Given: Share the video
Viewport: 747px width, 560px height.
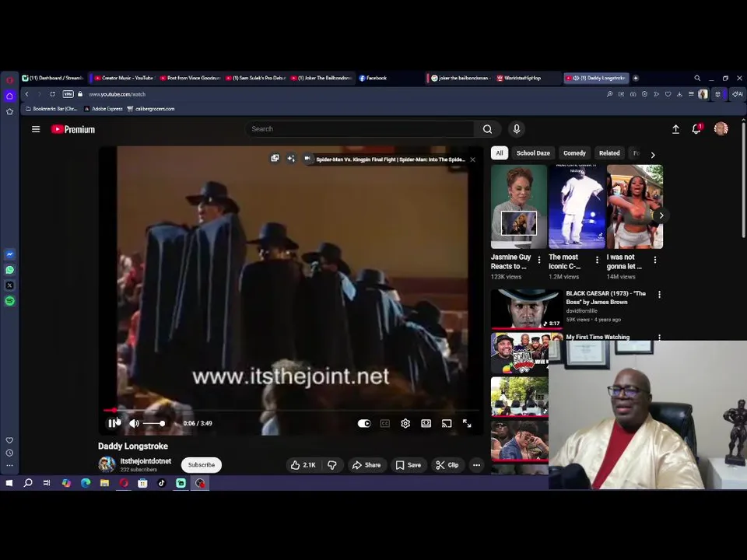Looking at the screenshot, I should [366, 465].
